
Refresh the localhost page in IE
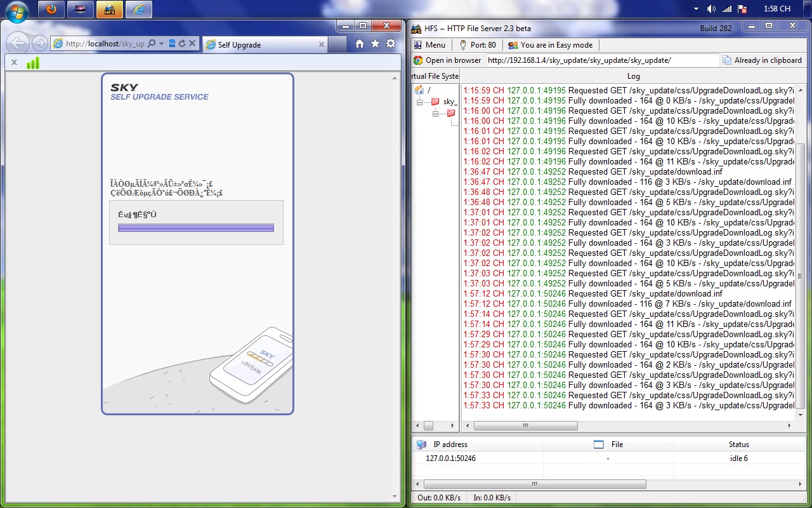(x=181, y=44)
